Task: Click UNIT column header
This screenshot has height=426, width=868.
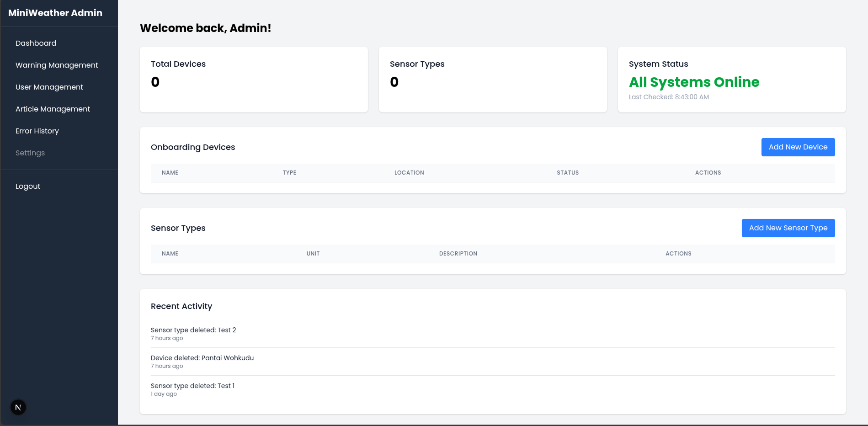Action: point(313,254)
